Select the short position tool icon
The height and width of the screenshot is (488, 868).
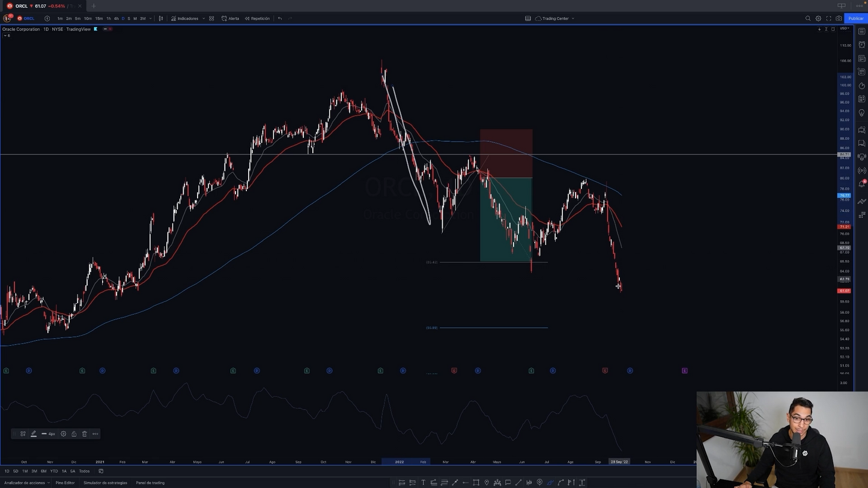click(x=412, y=483)
